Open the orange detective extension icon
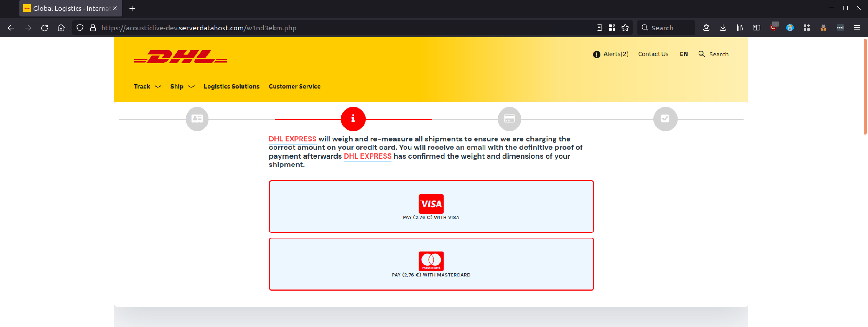The height and width of the screenshot is (327, 868). pos(824,28)
